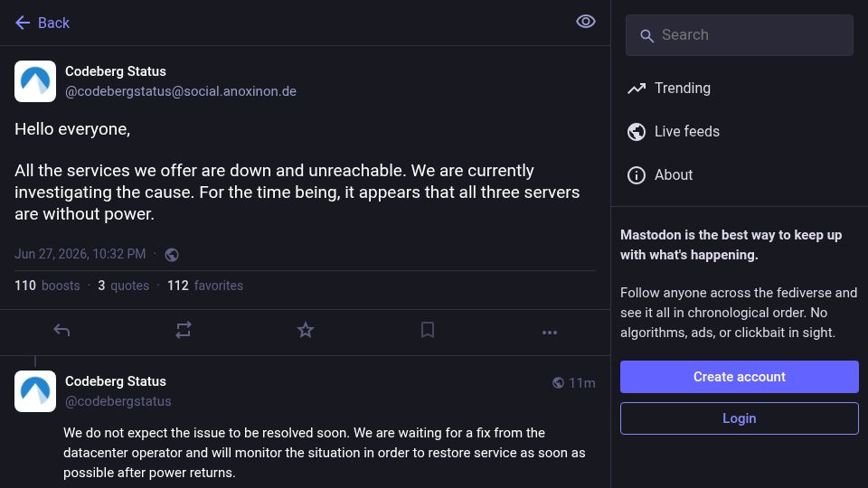Click the globe icon next to 11m
This screenshot has width=868, height=488.
coord(558,383)
